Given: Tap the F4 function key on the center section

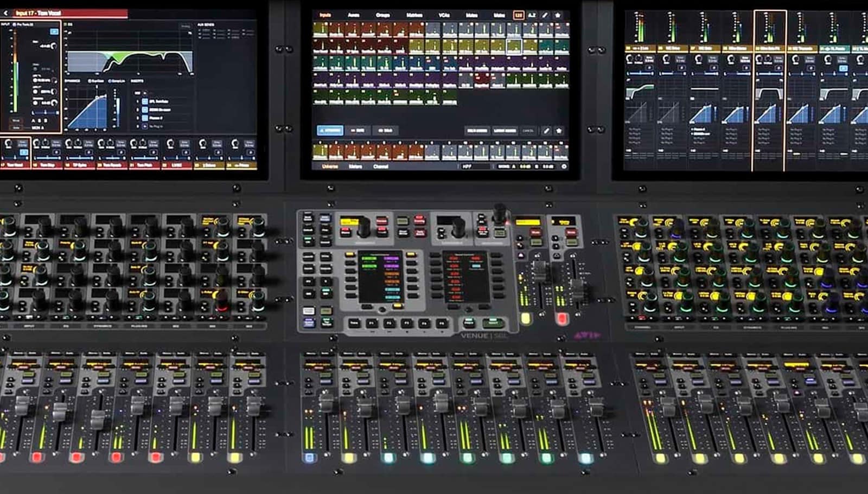Looking at the screenshot, I should click(424, 323).
